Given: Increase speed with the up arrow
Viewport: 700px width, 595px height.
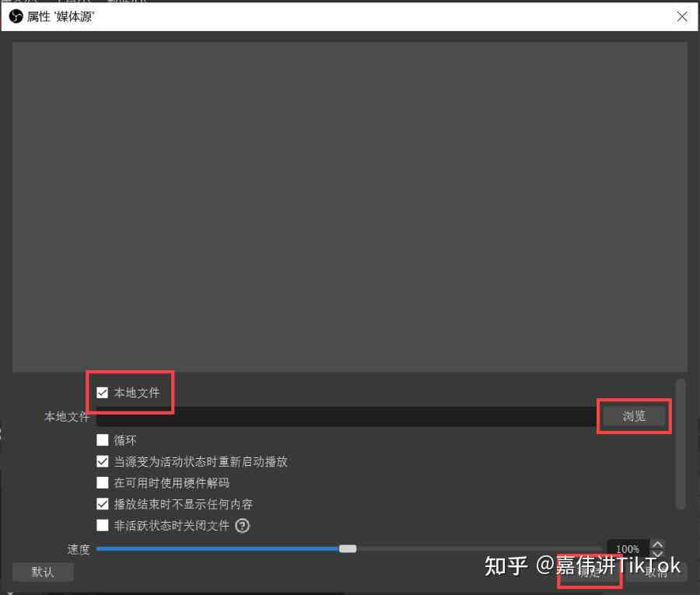Looking at the screenshot, I should tap(657, 544).
